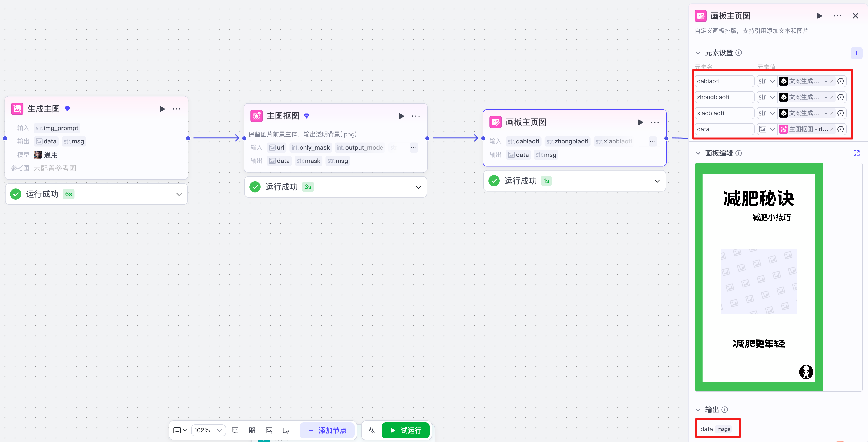
Task: Collapse the 元素设置 section
Action: point(698,53)
